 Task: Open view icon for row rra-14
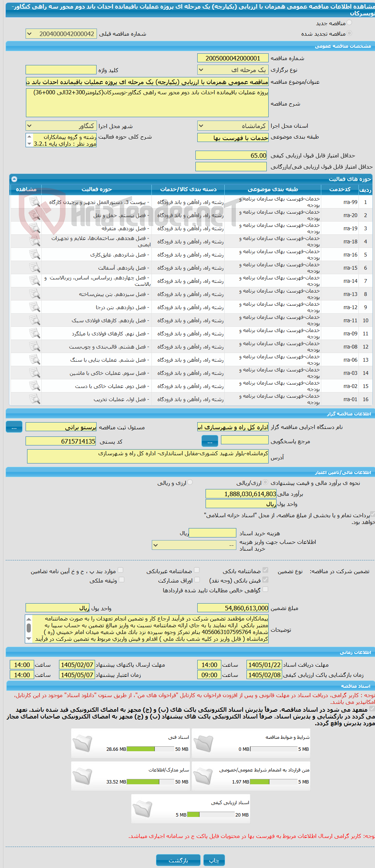click(35, 281)
